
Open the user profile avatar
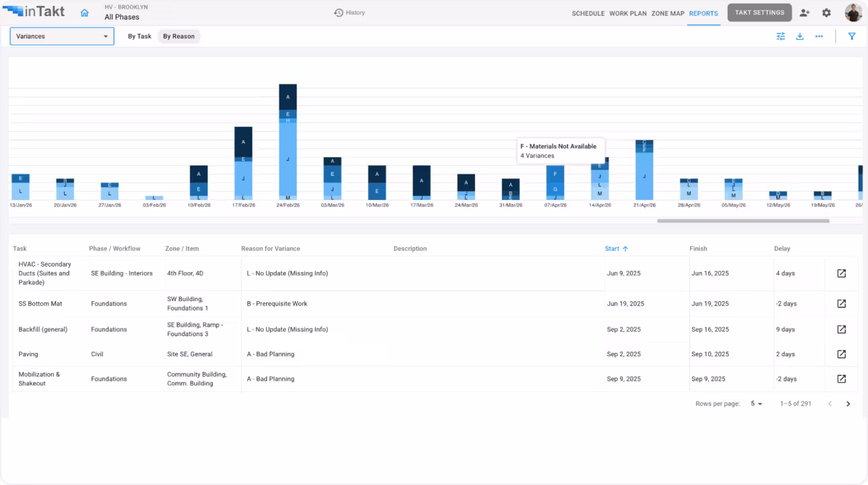853,12
